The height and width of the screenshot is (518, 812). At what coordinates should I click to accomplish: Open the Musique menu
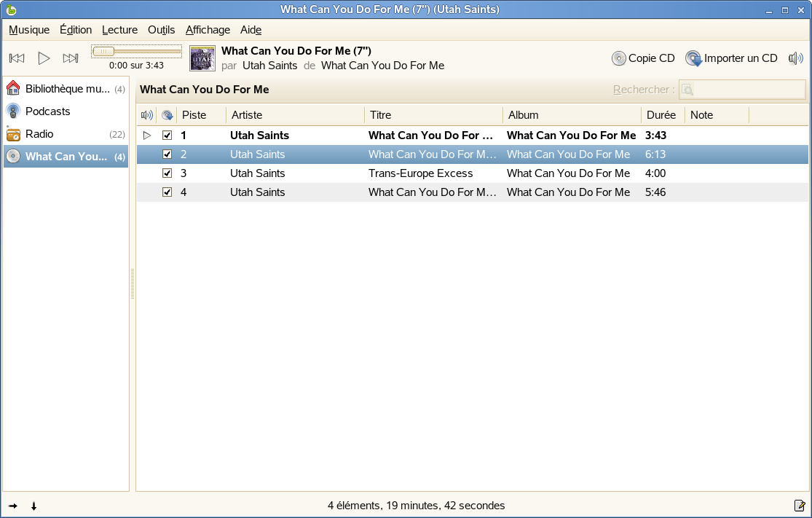[29, 30]
